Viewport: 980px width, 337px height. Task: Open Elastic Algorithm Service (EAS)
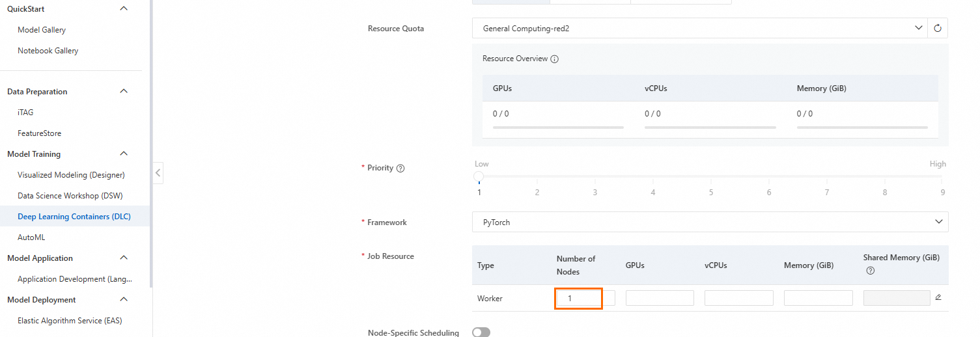[70, 321]
